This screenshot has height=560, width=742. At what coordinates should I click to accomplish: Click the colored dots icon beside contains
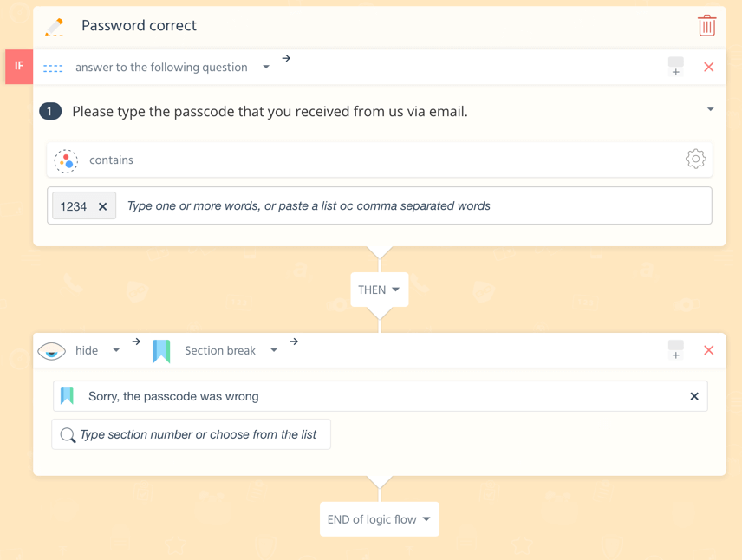click(x=66, y=161)
